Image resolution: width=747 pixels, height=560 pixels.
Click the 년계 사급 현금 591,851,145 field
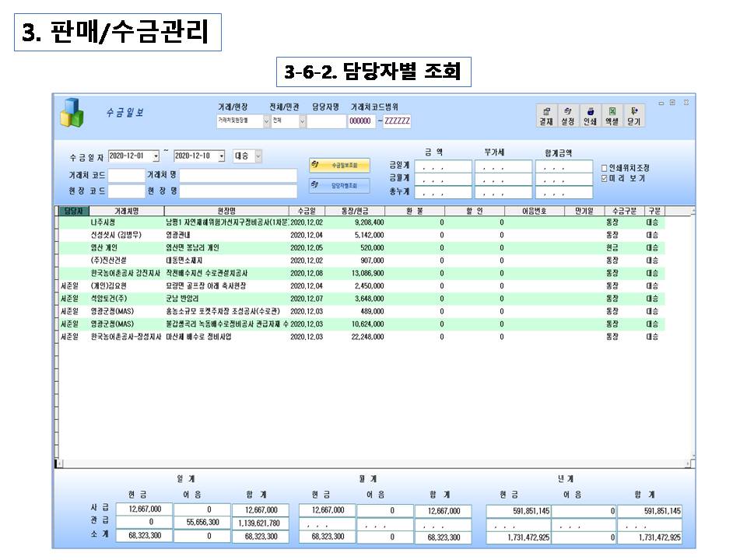pos(518,511)
